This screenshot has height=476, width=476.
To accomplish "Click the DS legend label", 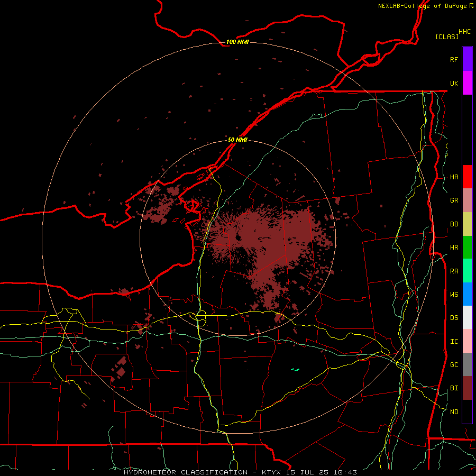I will point(454,318).
